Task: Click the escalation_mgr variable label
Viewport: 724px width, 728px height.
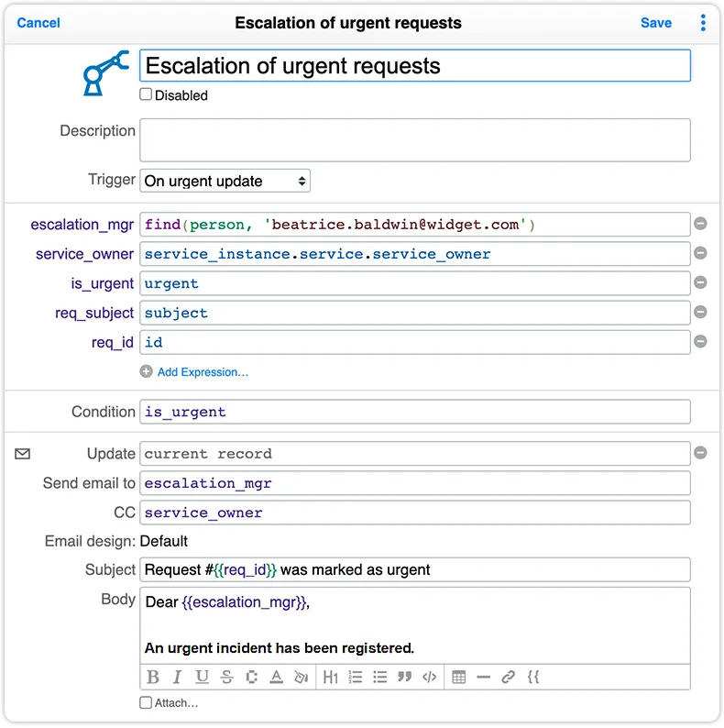Action: pyautogui.click(x=82, y=225)
